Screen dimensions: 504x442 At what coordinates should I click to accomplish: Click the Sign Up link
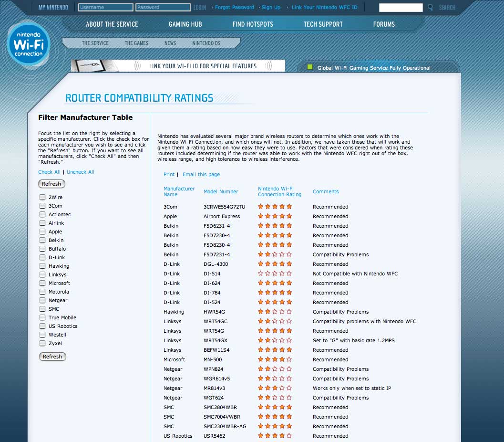[271, 7]
